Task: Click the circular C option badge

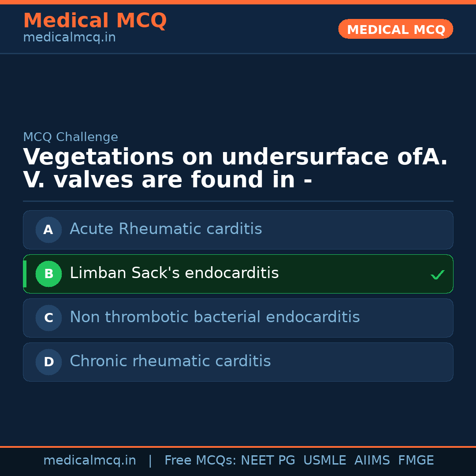Action: [48, 318]
